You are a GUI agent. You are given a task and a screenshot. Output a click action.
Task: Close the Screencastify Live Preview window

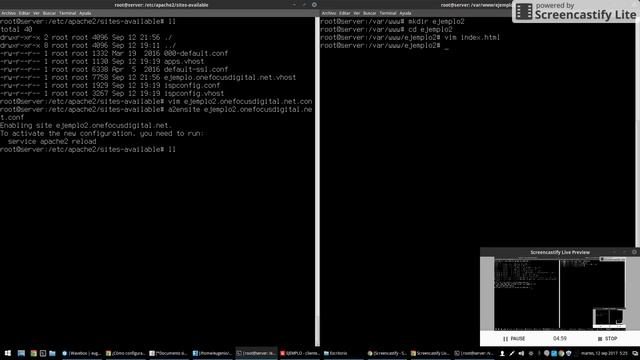(x=634, y=252)
